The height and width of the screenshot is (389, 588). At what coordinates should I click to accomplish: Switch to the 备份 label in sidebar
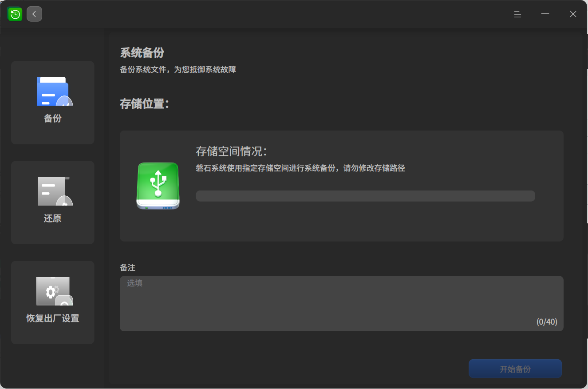pyautogui.click(x=53, y=119)
